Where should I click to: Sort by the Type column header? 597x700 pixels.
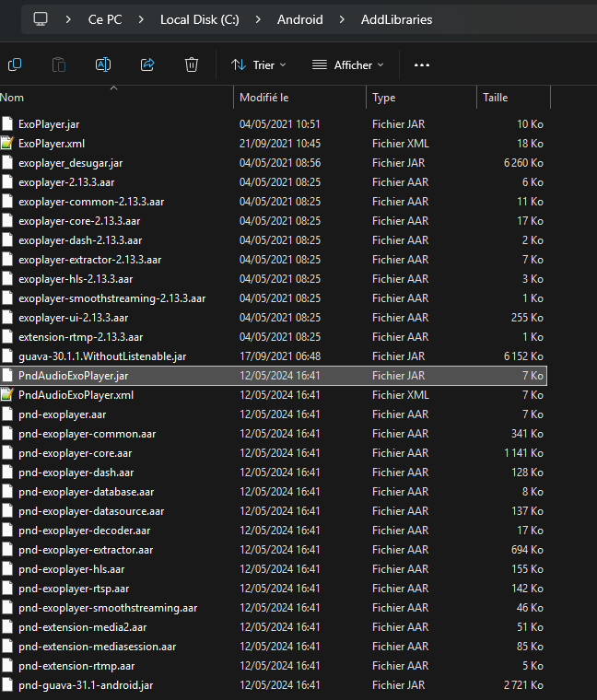[422, 98]
